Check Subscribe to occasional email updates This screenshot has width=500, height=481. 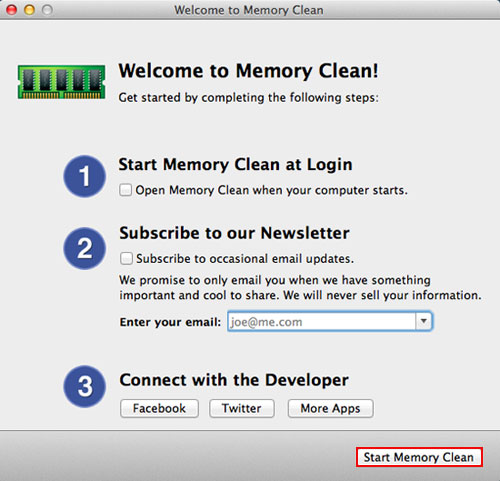(x=126, y=258)
